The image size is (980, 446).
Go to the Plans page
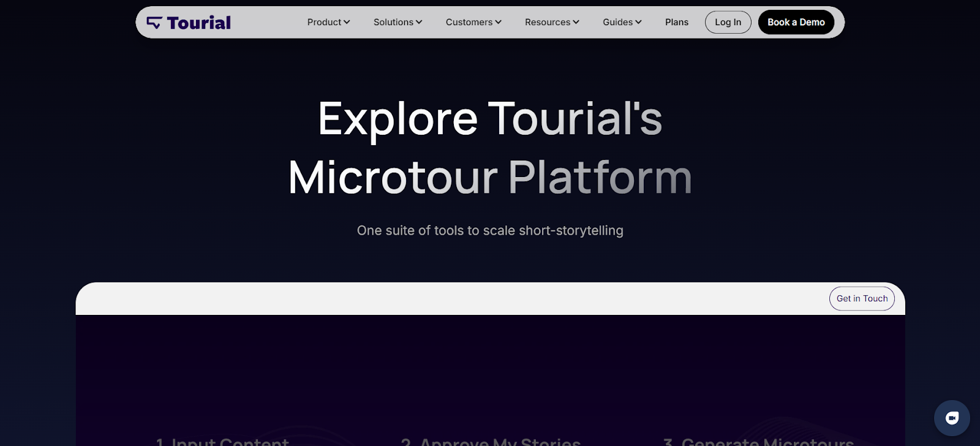click(677, 22)
